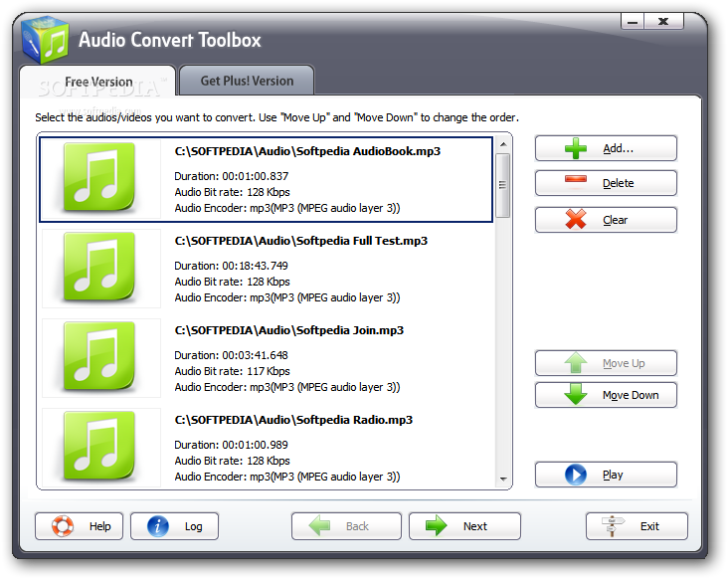Click the scrollbar up arrow in the file list

pyautogui.click(x=503, y=144)
